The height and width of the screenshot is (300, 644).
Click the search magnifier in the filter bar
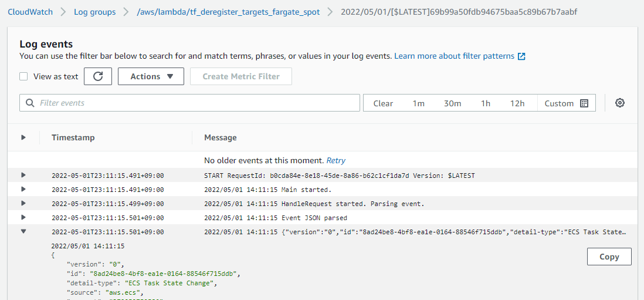(x=29, y=103)
